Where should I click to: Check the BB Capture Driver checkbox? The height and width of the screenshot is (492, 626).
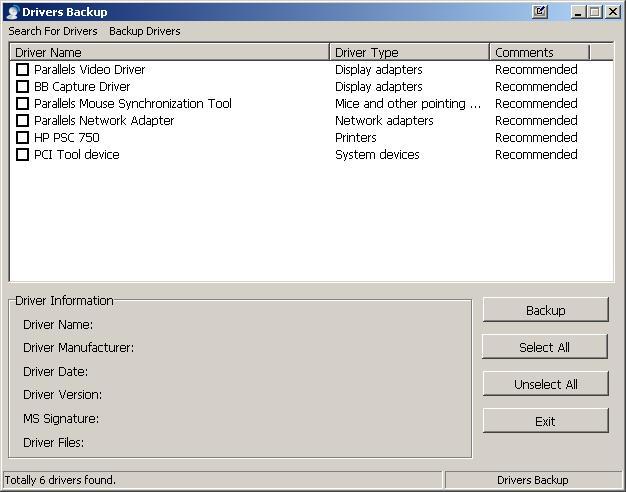click(x=22, y=87)
